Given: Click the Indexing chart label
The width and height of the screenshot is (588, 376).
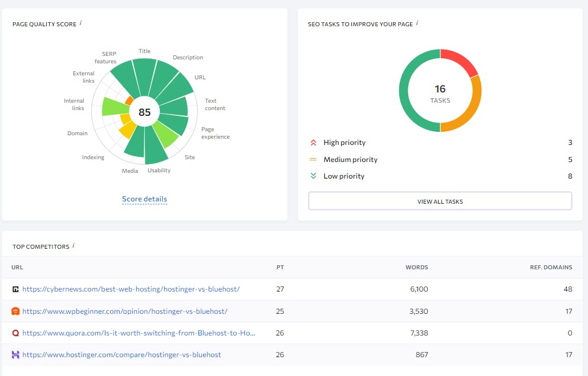Looking at the screenshot, I should (93, 157).
